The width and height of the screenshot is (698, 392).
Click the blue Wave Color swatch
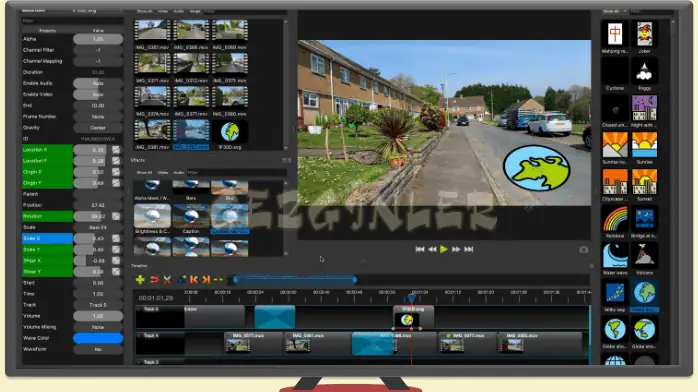pyautogui.click(x=98, y=338)
